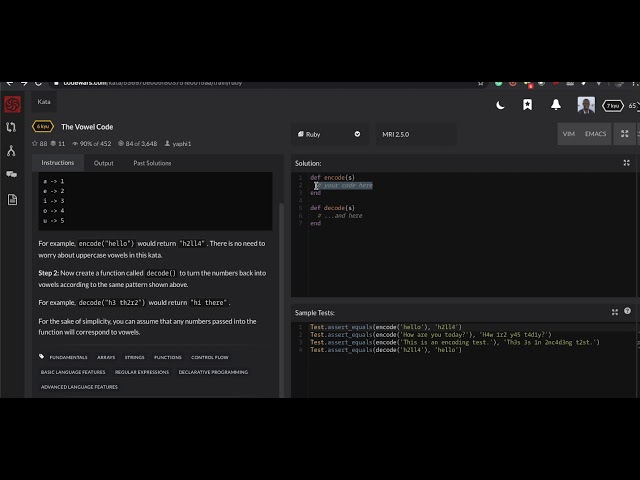Image resolution: width=640 pixels, height=480 pixels.
Task: Open the kata training sidebar icon
Action: [x=11, y=127]
